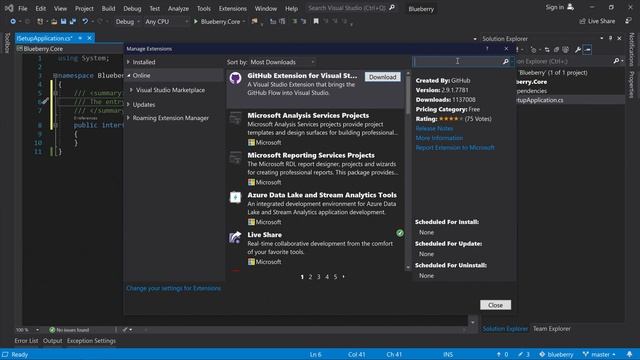This screenshot has height=360, width=640.
Task: Click the Undo arrow icon
Action: pos(84,21)
